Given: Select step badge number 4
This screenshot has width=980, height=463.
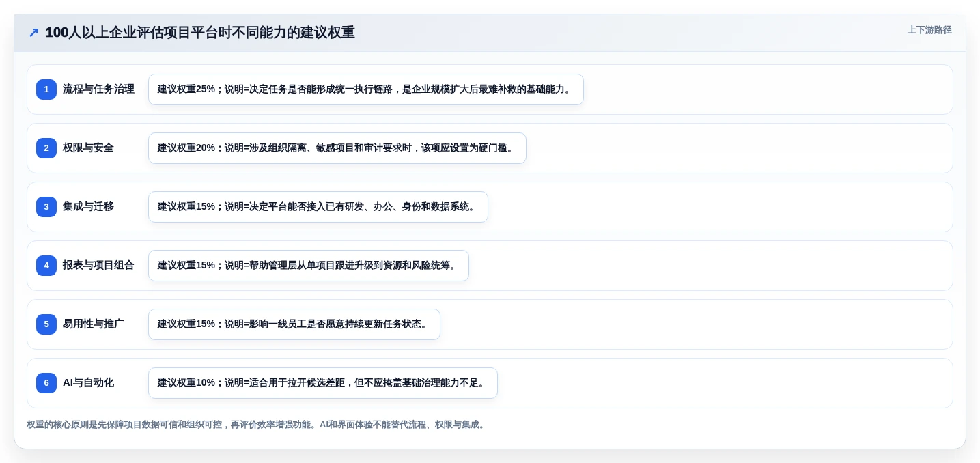Looking at the screenshot, I should pyautogui.click(x=46, y=266).
